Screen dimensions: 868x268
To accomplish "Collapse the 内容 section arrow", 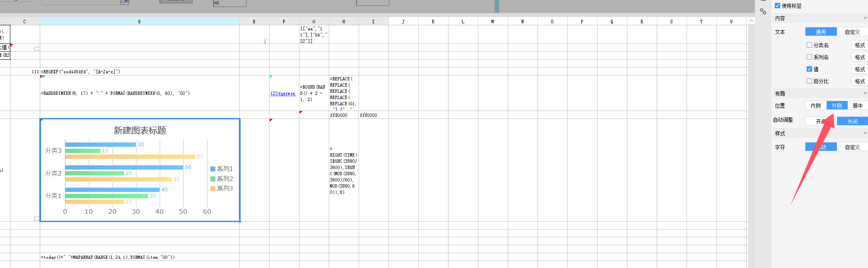I will [x=865, y=18].
